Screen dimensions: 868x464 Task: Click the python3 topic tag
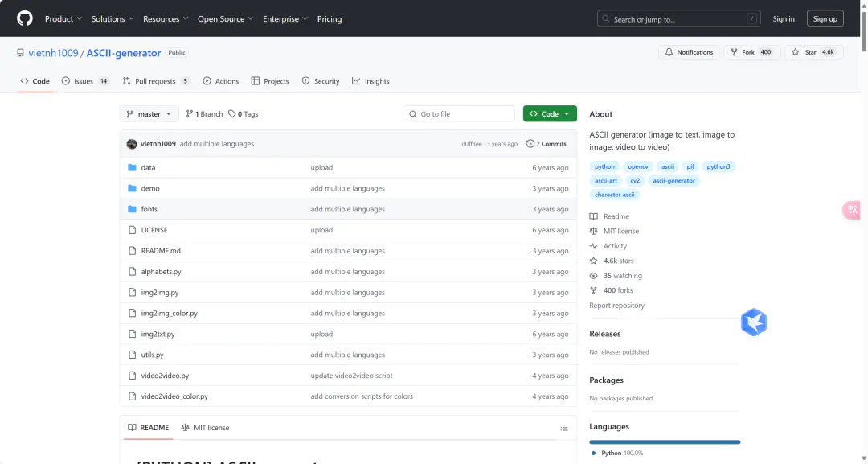pyautogui.click(x=718, y=166)
